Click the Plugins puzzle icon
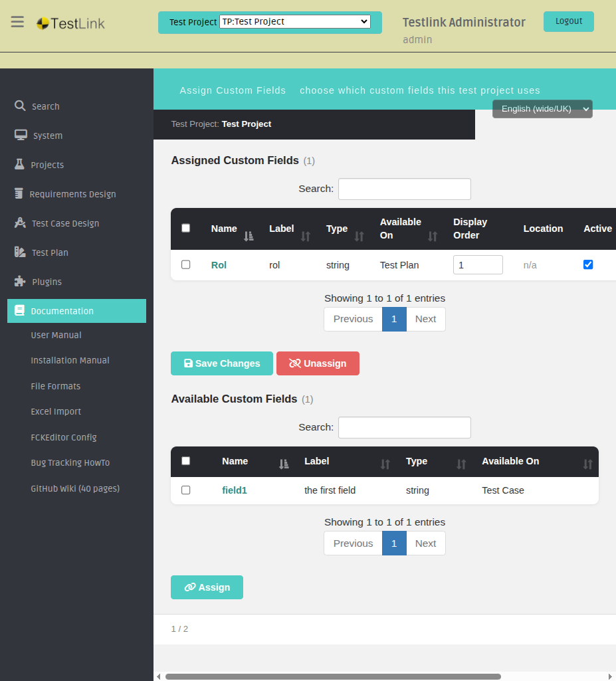 pos(20,282)
